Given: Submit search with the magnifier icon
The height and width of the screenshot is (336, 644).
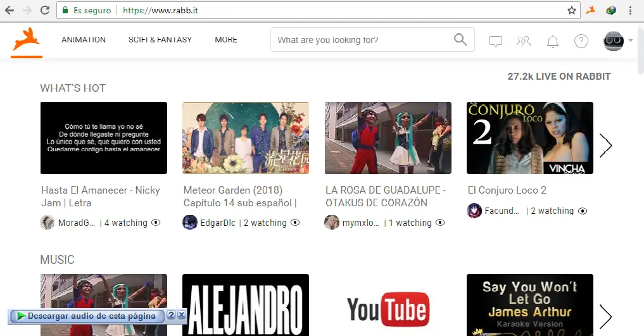Looking at the screenshot, I should [460, 40].
